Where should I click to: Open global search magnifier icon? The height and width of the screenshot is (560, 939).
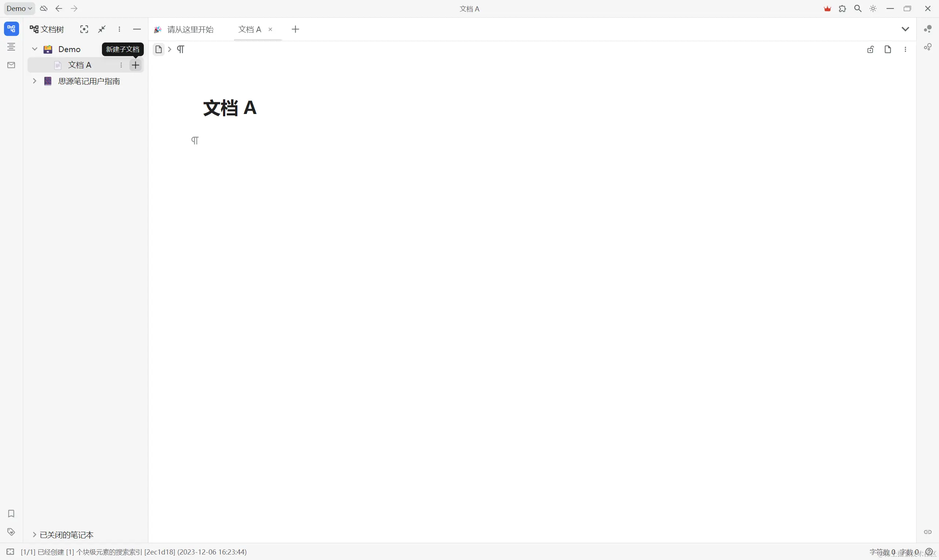pyautogui.click(x=858, y=8)
